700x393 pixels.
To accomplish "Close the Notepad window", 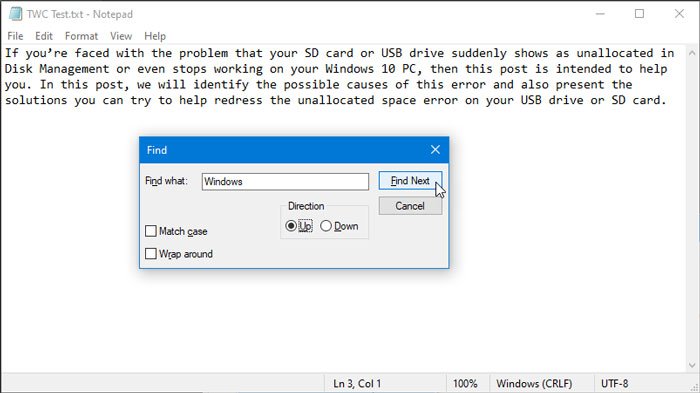I will (x=679, y=14).
